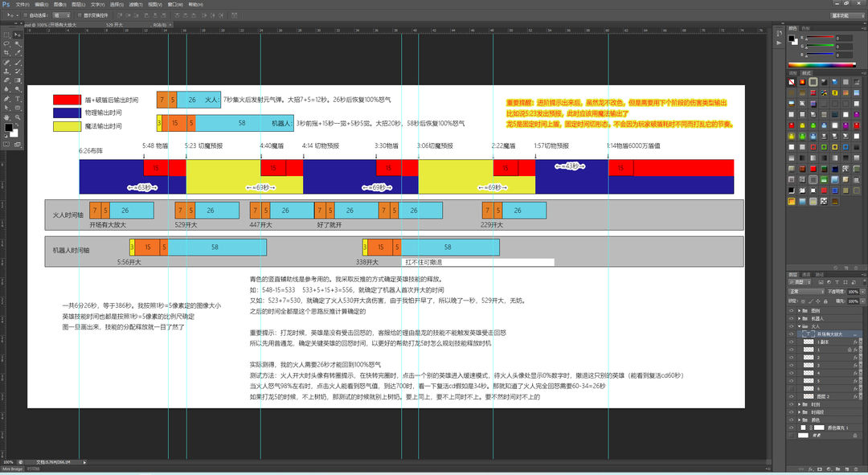Switch to the 色板 panel tab

point(805,28)
